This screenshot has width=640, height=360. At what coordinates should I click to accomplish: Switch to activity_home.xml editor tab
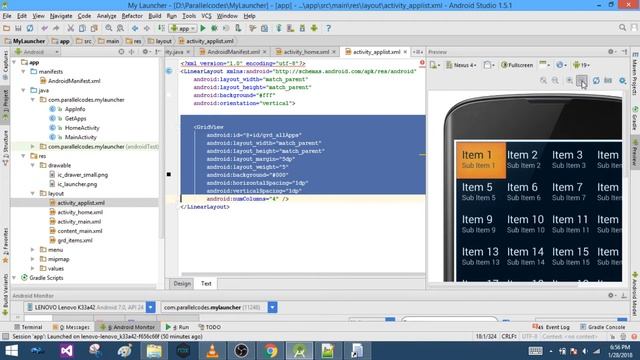306,52
